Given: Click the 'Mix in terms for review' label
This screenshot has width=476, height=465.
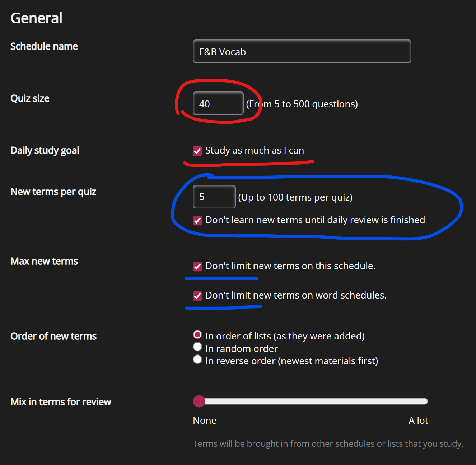Looking at the screenshot, I should pos(61,401).
